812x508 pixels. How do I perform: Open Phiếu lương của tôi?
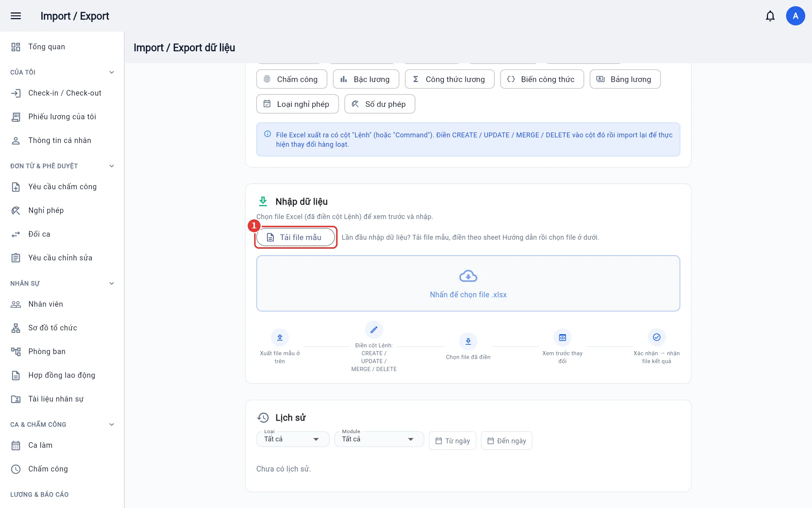(62, 117)
